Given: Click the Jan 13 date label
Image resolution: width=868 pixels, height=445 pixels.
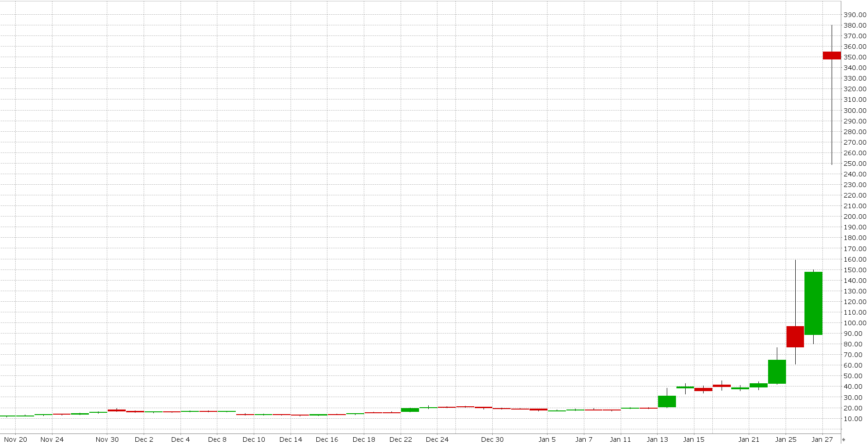Looking at the screenshot, I should (658, 439).
